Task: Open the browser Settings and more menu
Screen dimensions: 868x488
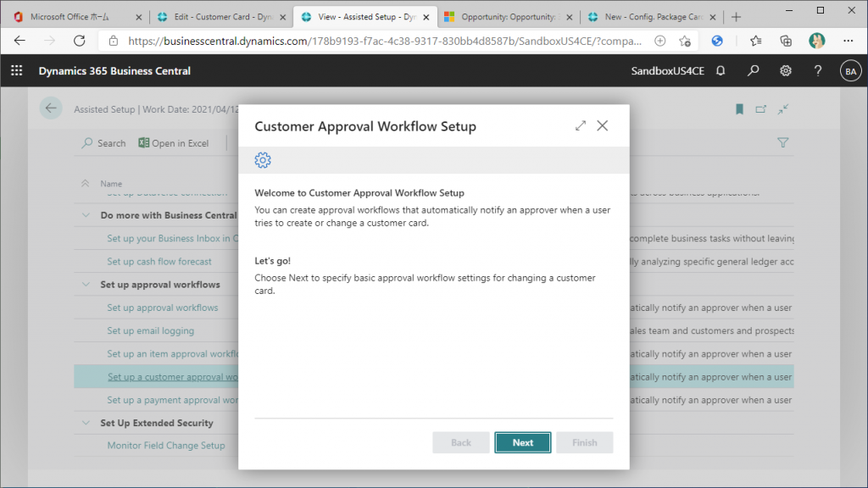Action: (848, 41)
